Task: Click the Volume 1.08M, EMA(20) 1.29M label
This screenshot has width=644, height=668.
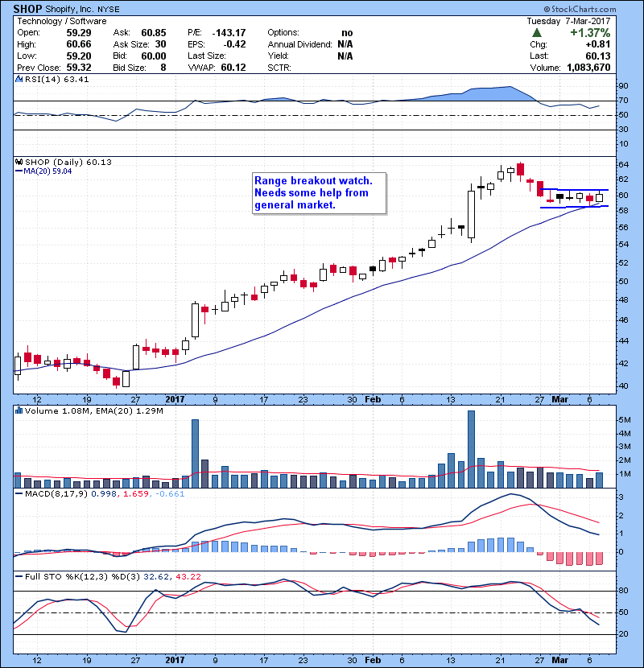Action: (x=93, y=411)
